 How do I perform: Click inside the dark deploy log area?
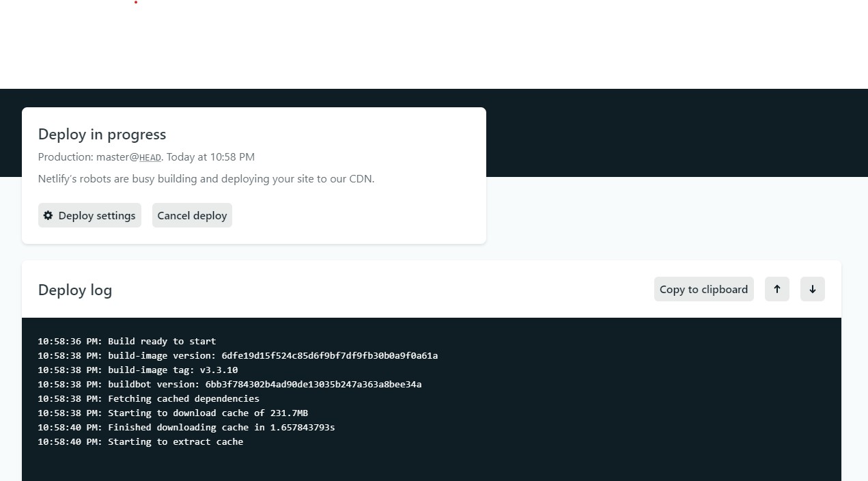pos(430,396)
